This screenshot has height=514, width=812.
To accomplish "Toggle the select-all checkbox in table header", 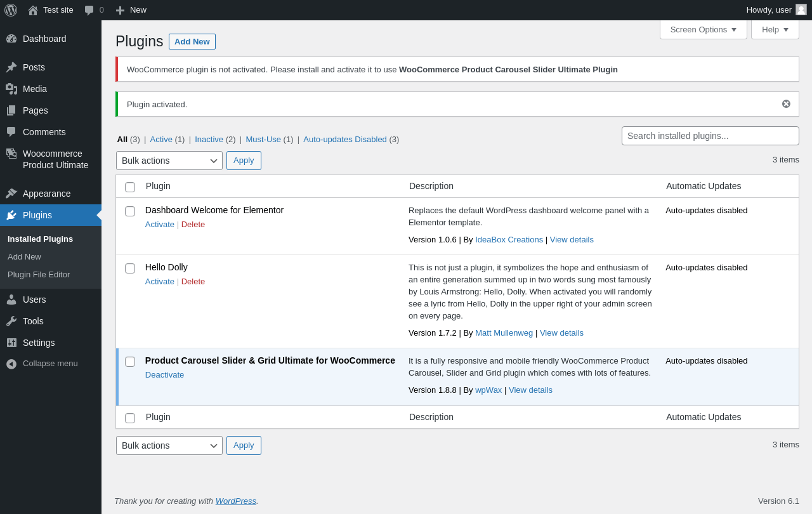I will click(x=130, y=187).
